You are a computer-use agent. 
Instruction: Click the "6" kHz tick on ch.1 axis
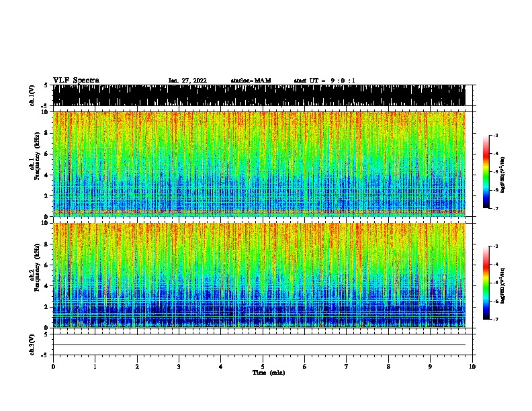(x=46, y=154)
